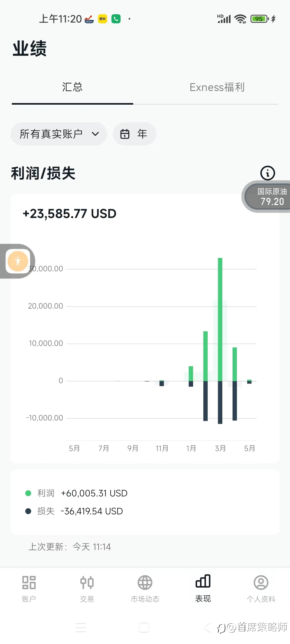Select the Performance bar-chart icon

pyautogui.click(x=203, y=581)
